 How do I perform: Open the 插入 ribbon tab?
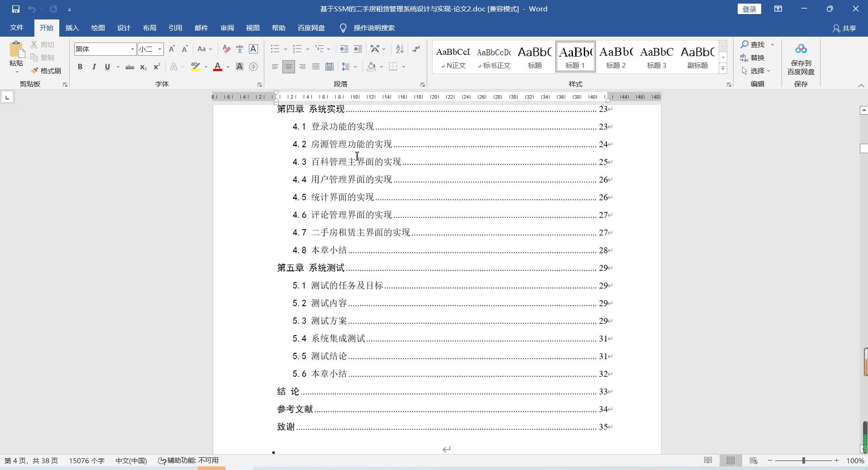(x=72, y=28)
